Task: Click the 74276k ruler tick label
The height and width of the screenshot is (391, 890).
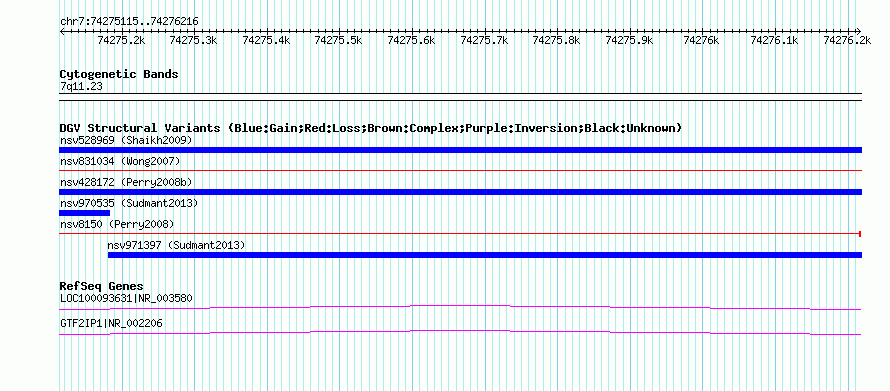Action: tap(702, 41)
